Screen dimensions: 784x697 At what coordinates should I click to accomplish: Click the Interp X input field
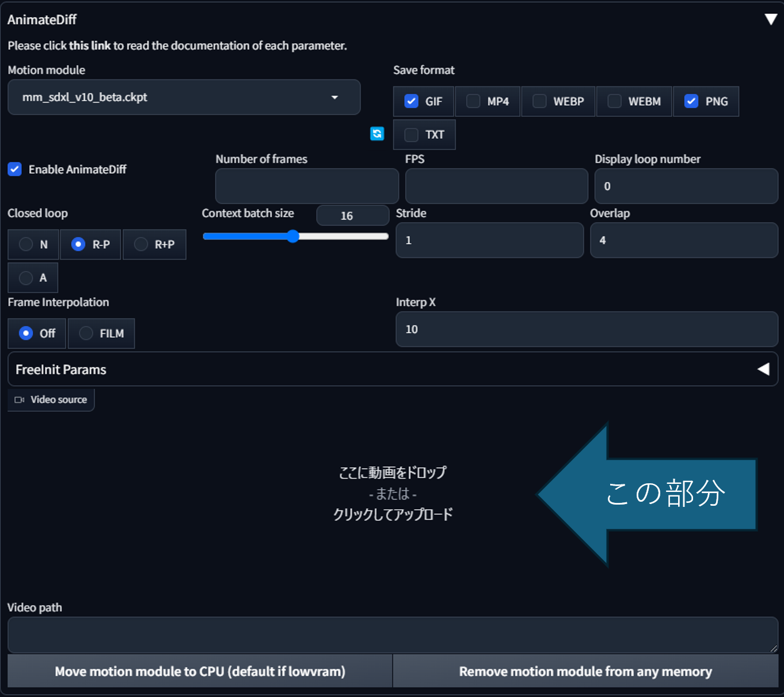click(x=587, y=329)
